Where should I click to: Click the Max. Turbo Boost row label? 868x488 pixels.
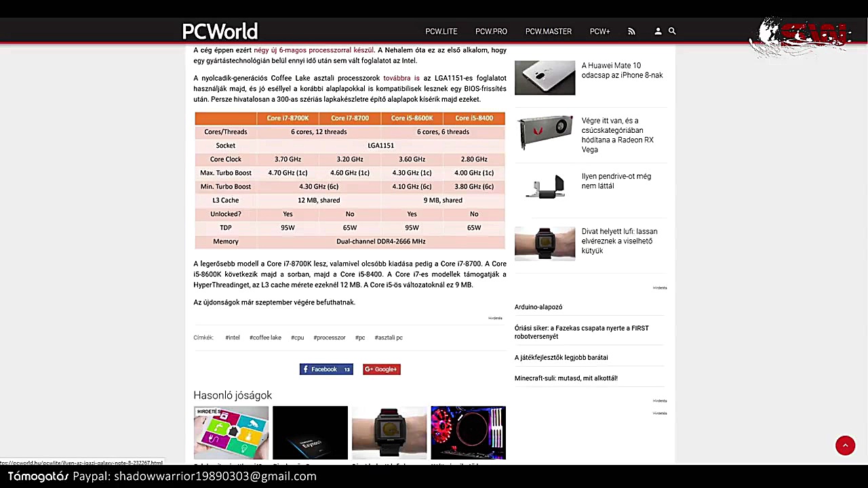point(226,173)
